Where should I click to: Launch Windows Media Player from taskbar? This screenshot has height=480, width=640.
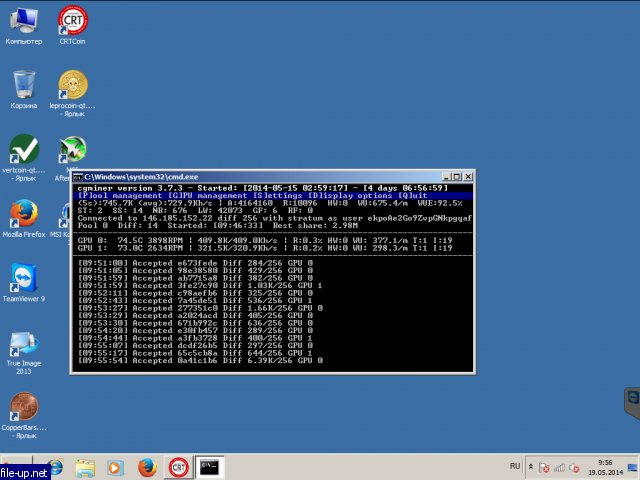[115, 467]
